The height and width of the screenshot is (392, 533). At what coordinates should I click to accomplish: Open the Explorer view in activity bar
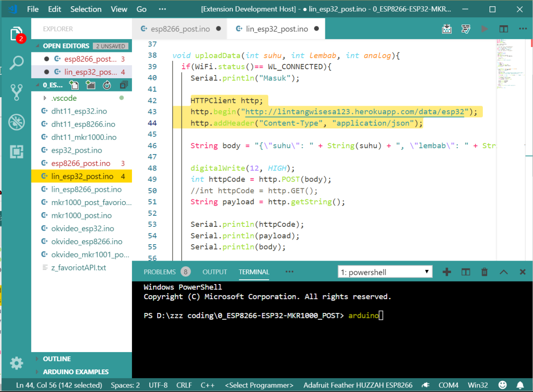[16, 34]
